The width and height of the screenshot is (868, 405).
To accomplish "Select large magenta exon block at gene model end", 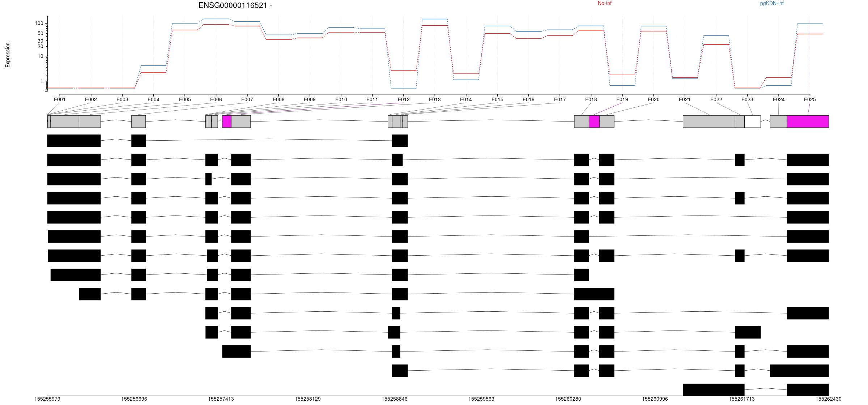I will point(808,121).
